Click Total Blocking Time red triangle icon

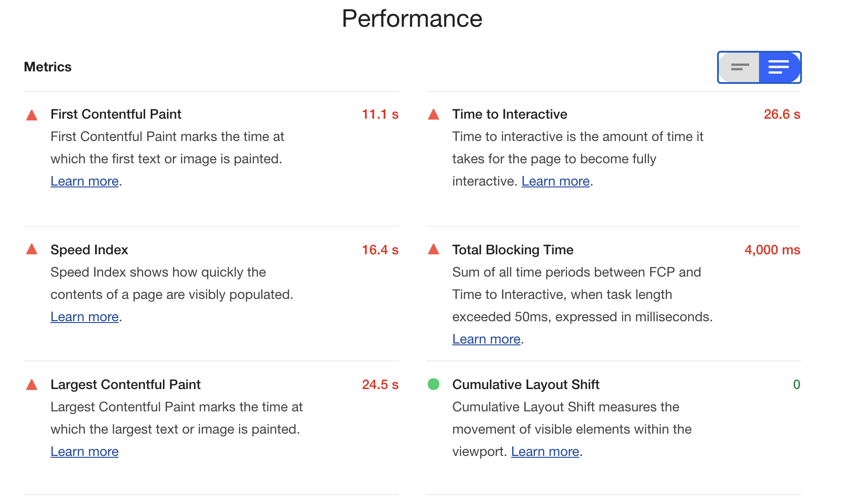click(434, 249)
